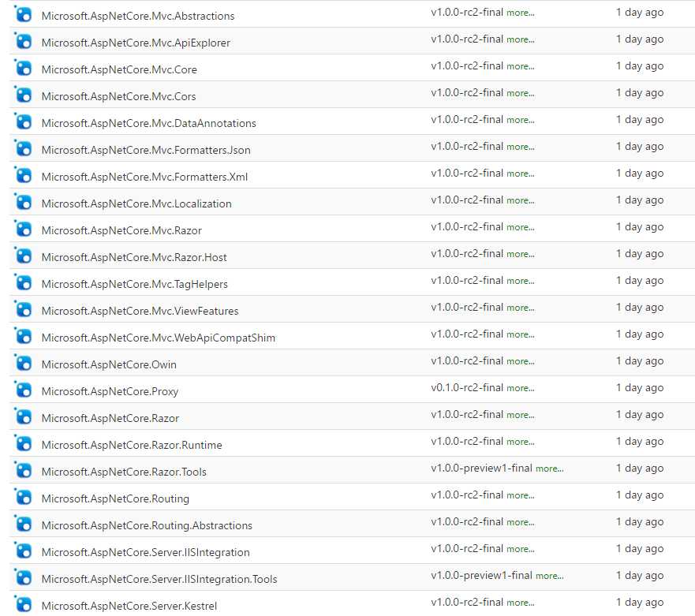Open the Microsoft.AspNetCore.Mvc.Core package
The image size is (695, 616).
click(x=119, y=69)
